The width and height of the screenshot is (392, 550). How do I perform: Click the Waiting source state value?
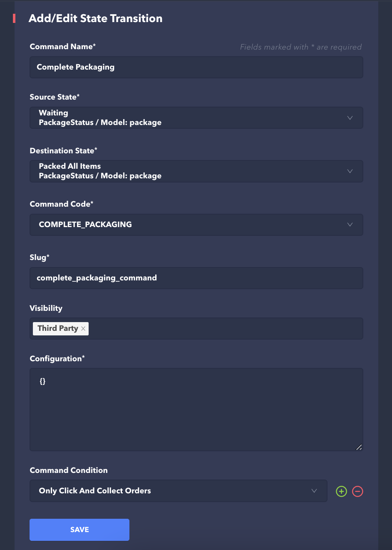pos(54,113)
